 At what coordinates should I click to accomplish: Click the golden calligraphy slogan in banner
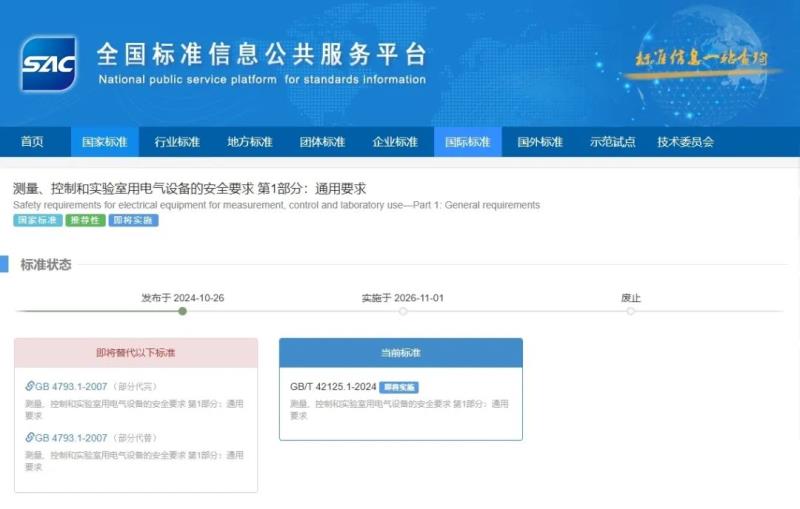point(701,57)
